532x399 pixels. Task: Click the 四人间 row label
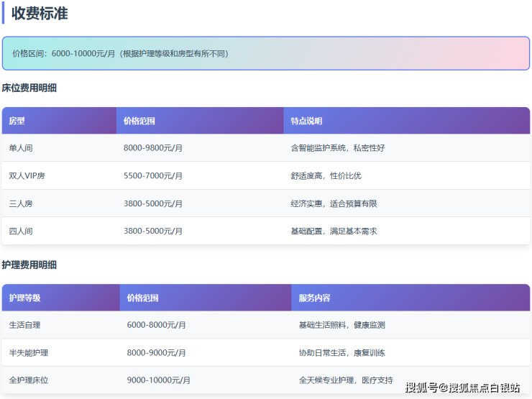point(21,231)
